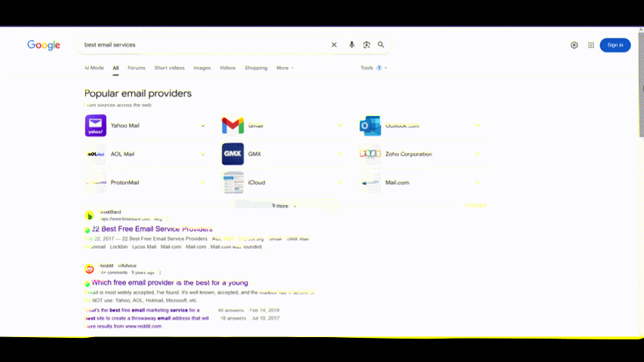This screenshot has width=644, height=362.
Task: Switch to the Forums tab
Action: coord(136,68)
